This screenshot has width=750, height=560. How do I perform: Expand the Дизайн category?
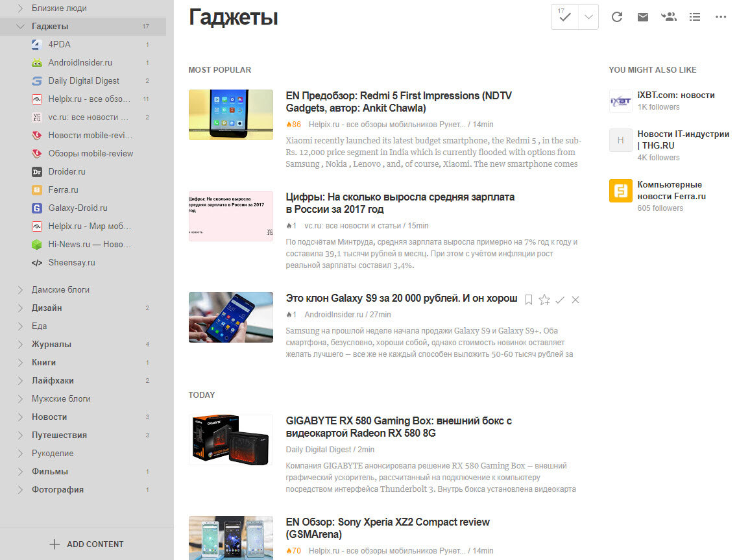click(20, 308)
